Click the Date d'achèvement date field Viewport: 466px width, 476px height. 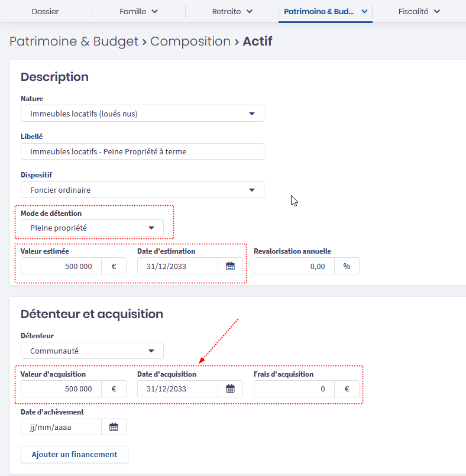tap(61, 427)
